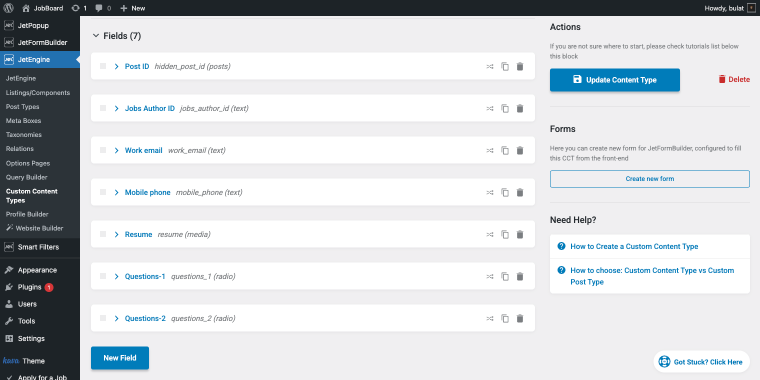The image size is (760, 380).
Task: Open Post Types submenu item
Action: point(23,107)
